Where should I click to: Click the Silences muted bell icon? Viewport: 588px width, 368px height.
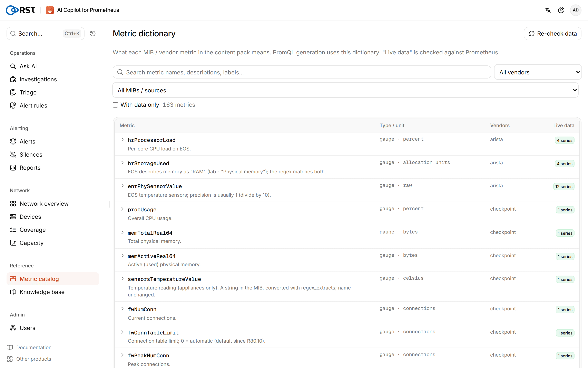[x=13, y=155]
